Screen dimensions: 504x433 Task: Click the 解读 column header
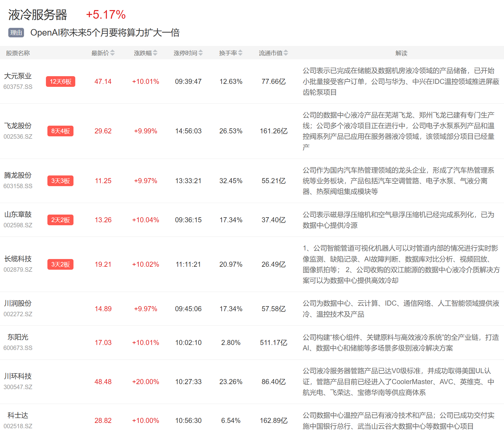(x=401, y=53)
